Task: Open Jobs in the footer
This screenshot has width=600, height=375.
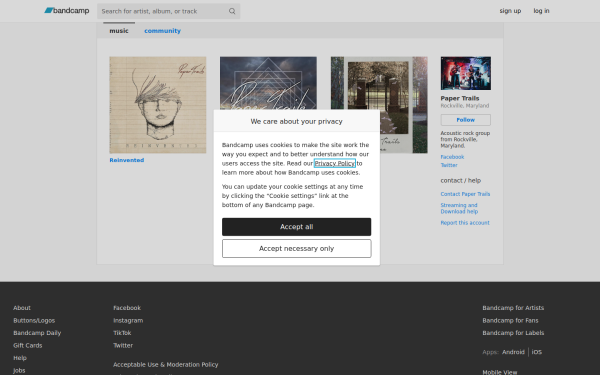Action: (x=19, y=370)
